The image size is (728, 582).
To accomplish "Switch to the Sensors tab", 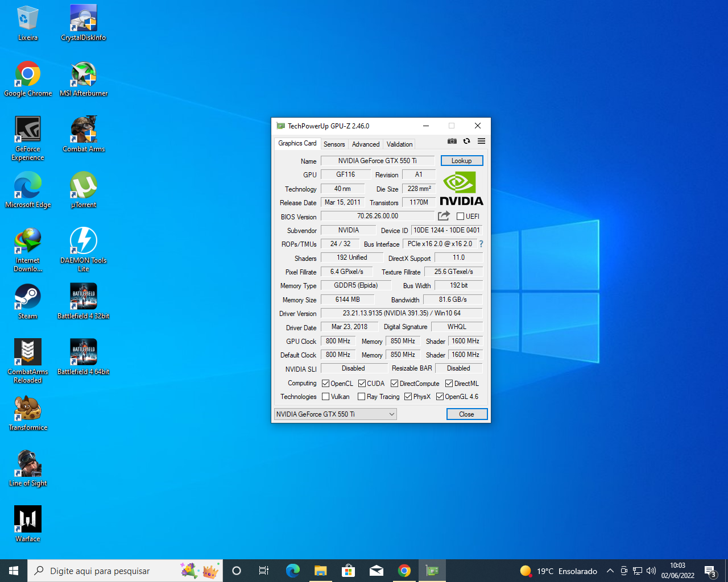I will 334,144.
